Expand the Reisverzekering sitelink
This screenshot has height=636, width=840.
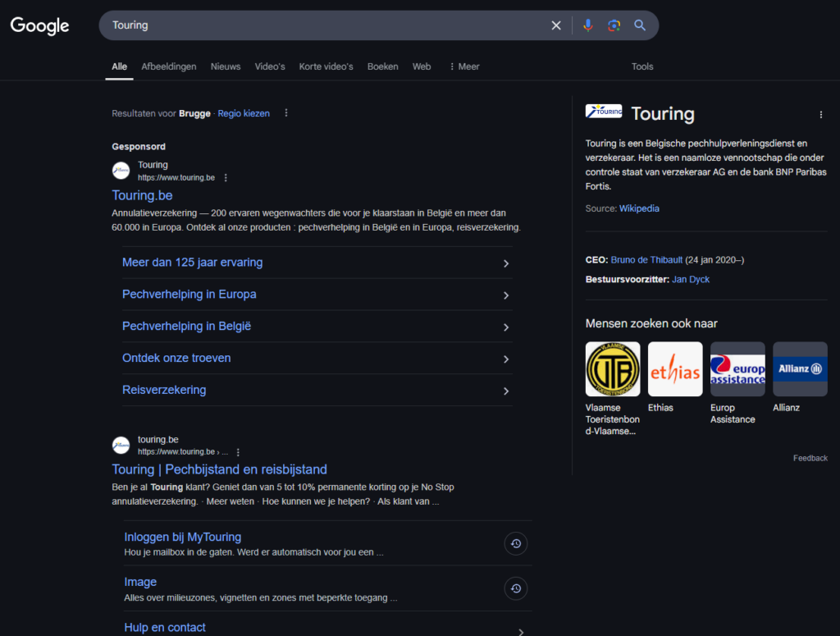[x=317, y=390]
